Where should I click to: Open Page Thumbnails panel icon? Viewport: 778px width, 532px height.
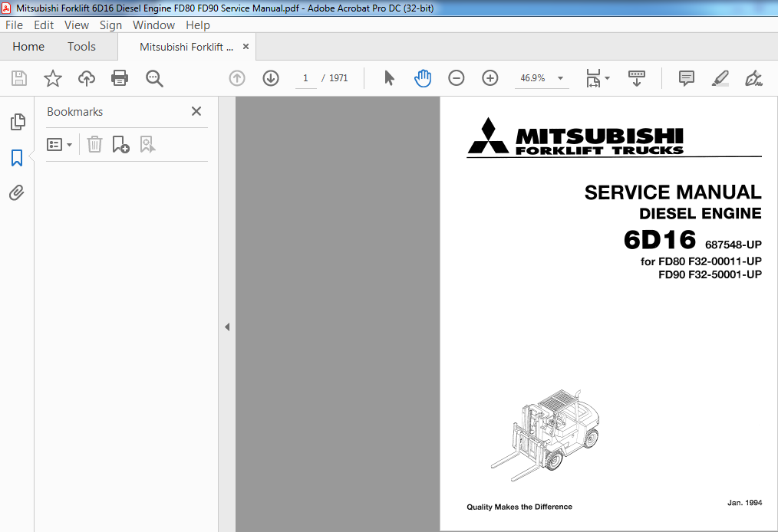click(18, 122)
